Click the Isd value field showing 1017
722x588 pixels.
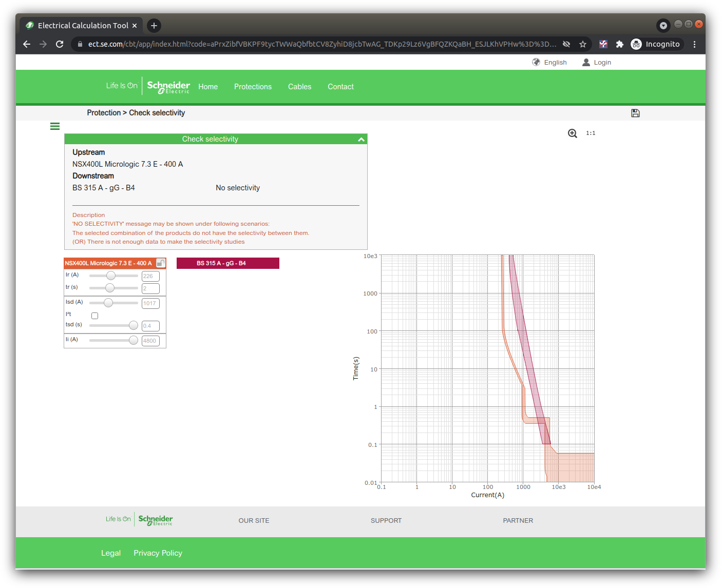(150, 303)
